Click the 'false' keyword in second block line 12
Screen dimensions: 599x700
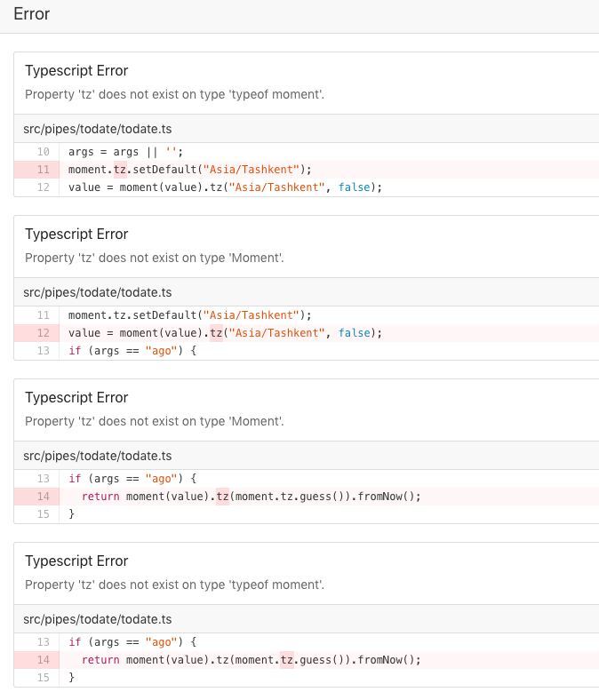(x=355, y=333)
